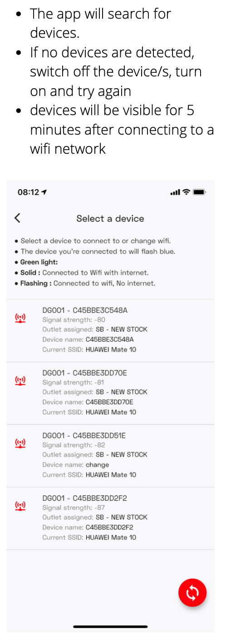The width and height of the screenshot is (226, 644).
Task: Tap the battery status icon
Action: tap(199, 192)
